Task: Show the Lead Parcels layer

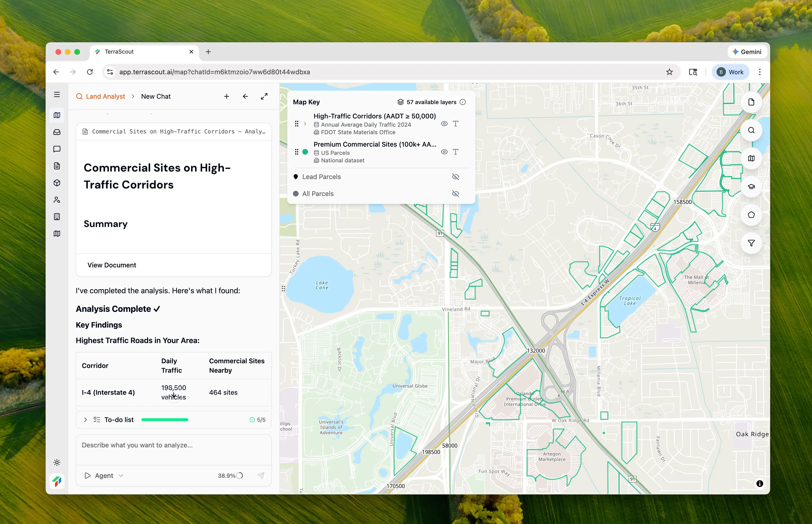Action: 455,177
